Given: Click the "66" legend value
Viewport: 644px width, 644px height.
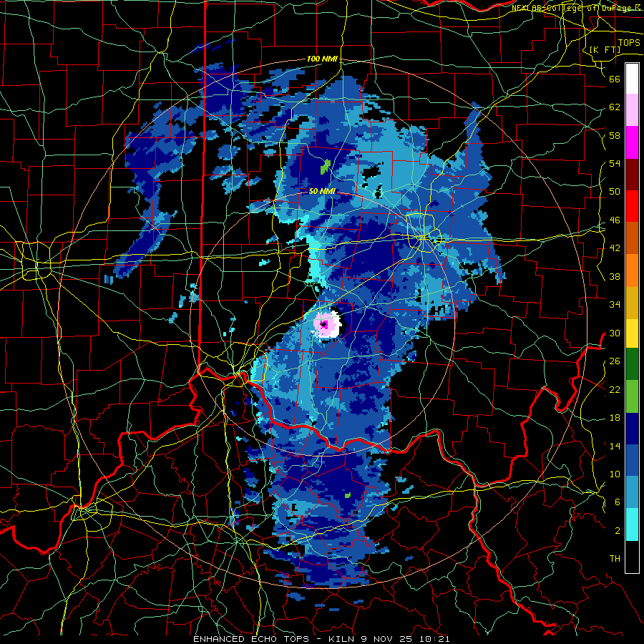Looking at the screenshot, I should click(x=615, y=79).
